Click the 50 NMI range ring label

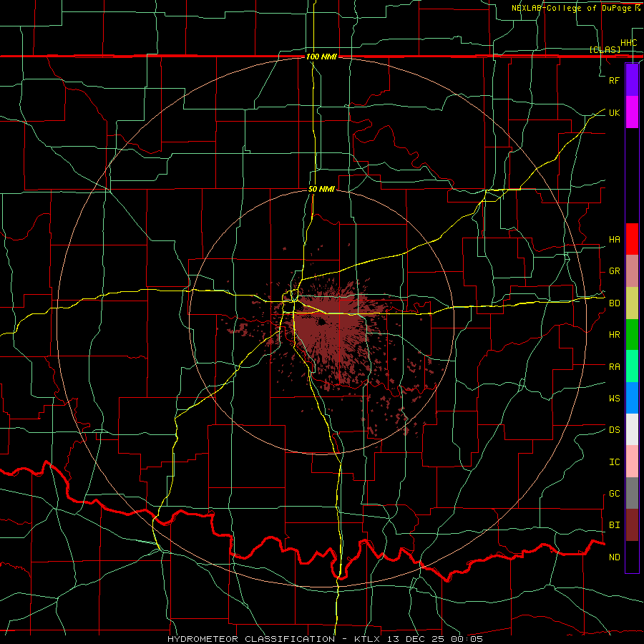[321, 189]
